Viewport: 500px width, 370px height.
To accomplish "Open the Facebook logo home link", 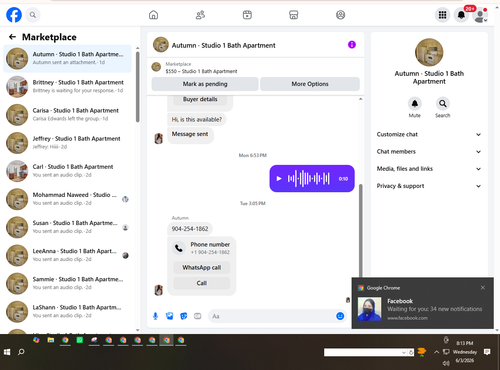I will (x=14, y=15).
